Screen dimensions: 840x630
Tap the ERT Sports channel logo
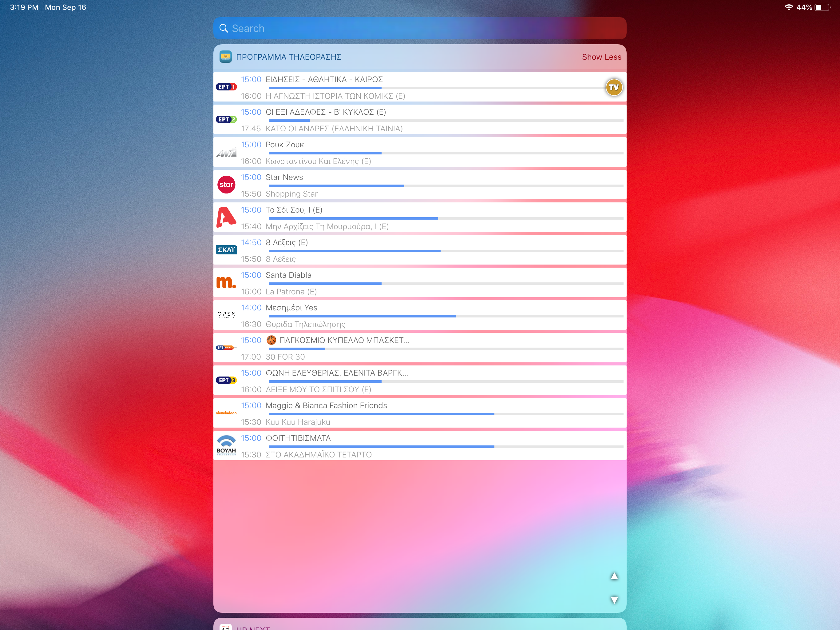pyautogui.click(x=226, y=348)
